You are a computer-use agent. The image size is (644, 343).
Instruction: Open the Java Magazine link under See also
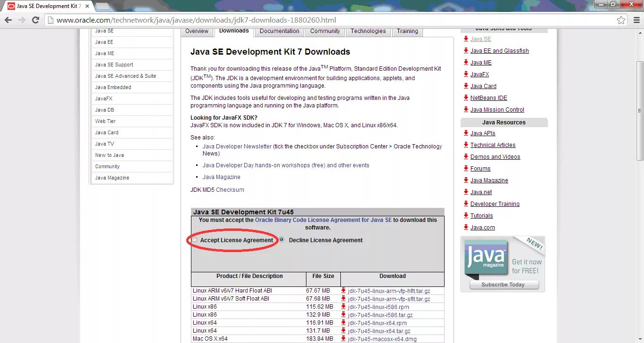222,177
